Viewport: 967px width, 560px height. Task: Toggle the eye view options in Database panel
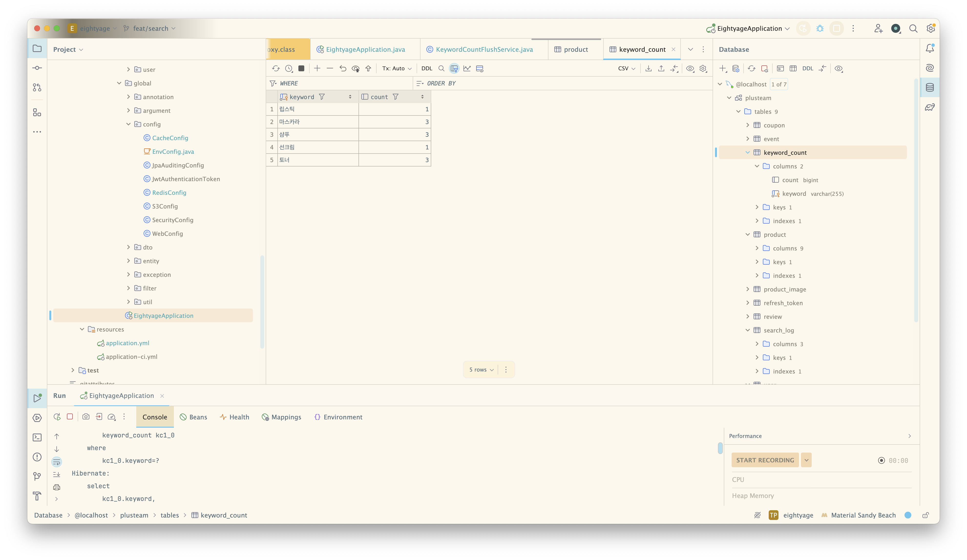point(839,69)
